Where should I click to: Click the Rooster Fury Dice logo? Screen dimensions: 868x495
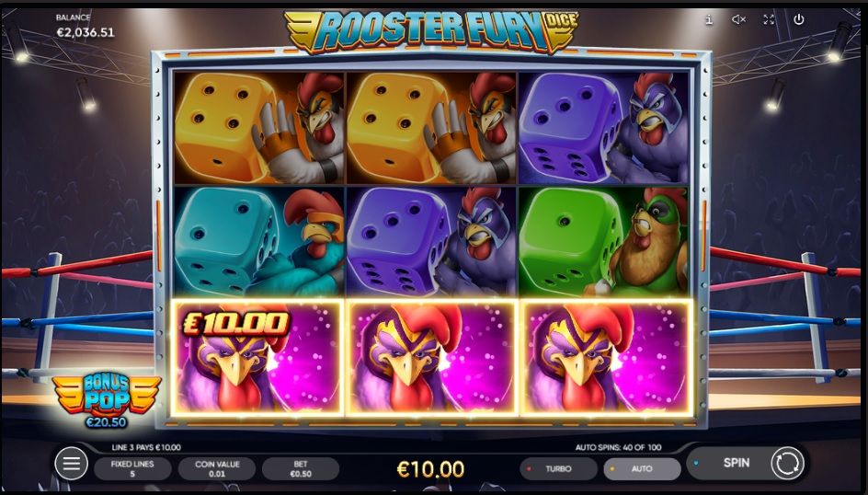click(x=432, y=31)
